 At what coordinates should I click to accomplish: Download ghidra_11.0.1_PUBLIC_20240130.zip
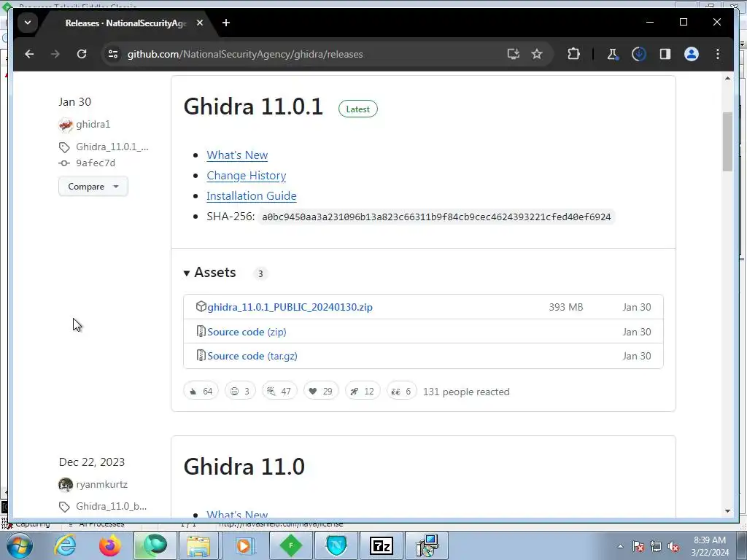tap(290, 307)
